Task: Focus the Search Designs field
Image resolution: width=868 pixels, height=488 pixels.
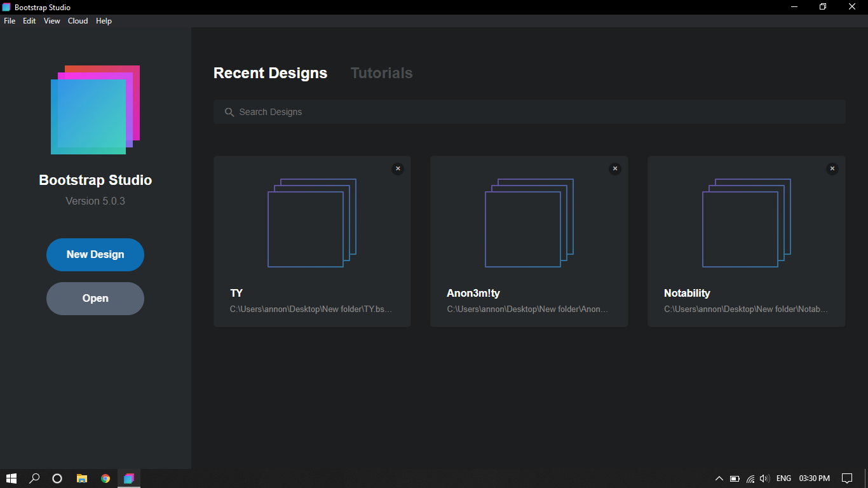Action: pos(529,112)
